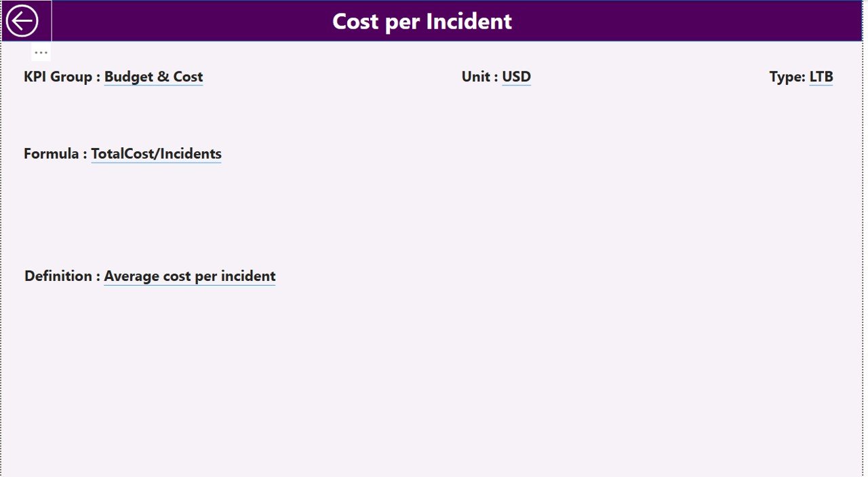
Task: Expand the overflow options via the dots control
Action: [x=41, y=52]
